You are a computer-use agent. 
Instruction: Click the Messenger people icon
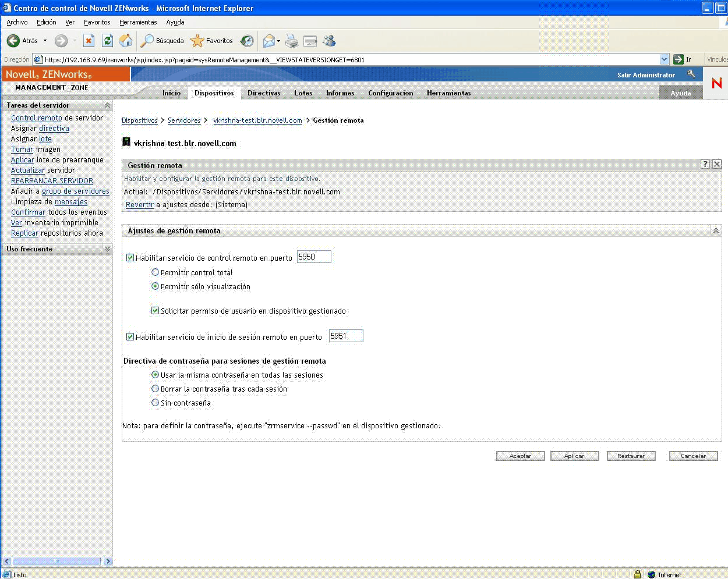pos(330,41)
